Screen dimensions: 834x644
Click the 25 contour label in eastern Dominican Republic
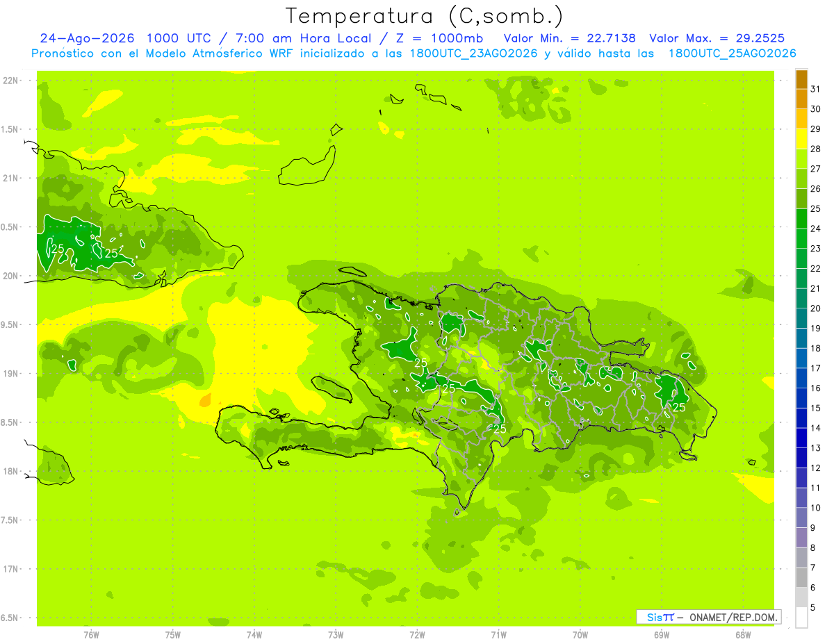[x=679, y=407]
